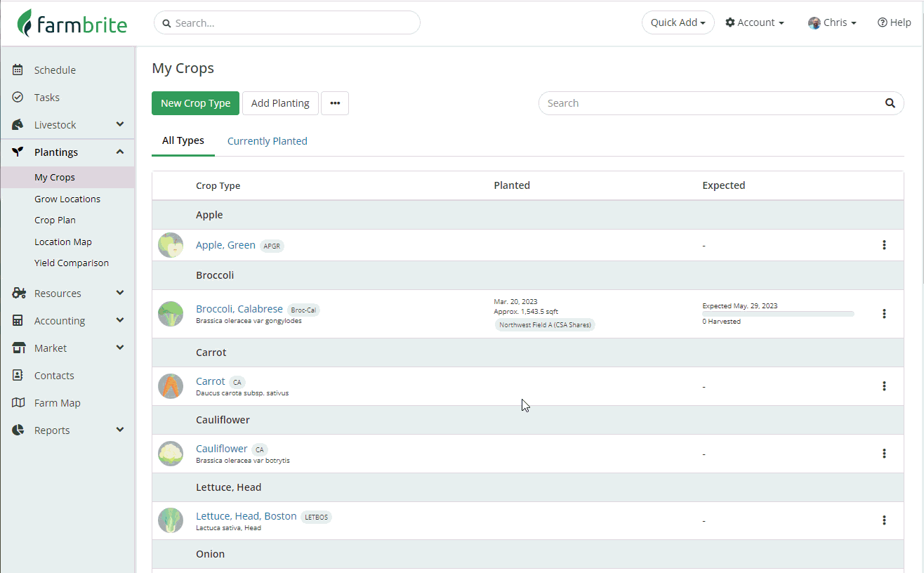This screenshot has width=924, height=573.
Task: Open the Lettuce, Head, Boston link
Action: pyautogui.click(x=246, y=516)
